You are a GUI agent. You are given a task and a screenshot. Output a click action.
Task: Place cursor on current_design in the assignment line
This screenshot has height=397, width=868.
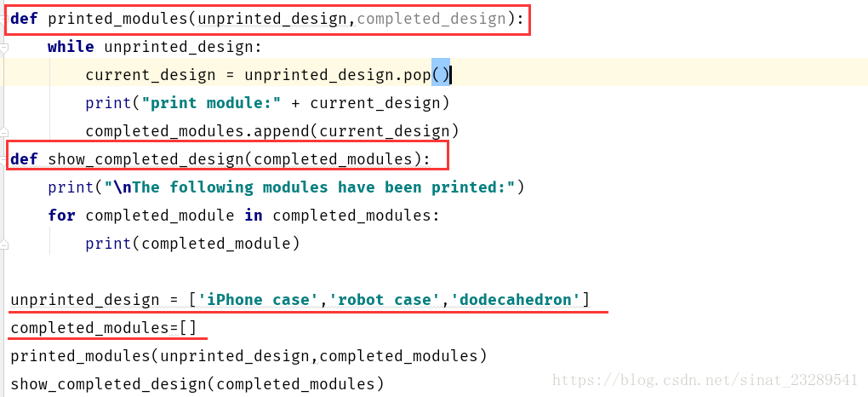[x=151, y=75]
